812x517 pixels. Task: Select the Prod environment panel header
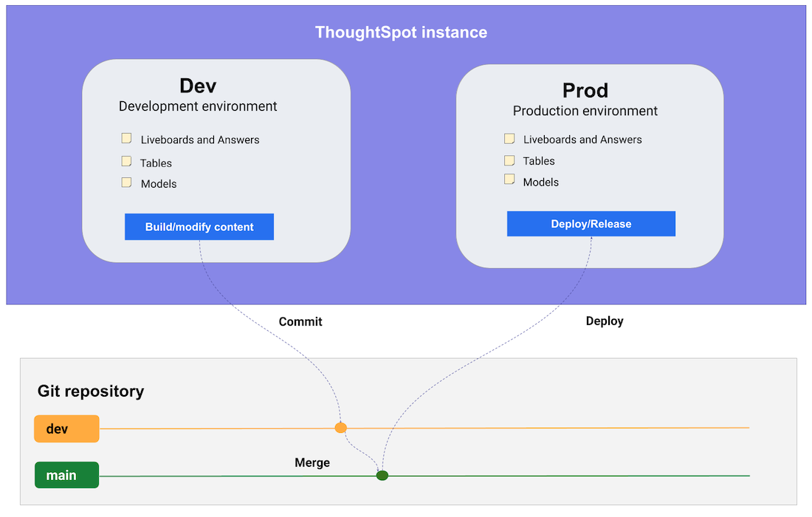tap(585, 90)
